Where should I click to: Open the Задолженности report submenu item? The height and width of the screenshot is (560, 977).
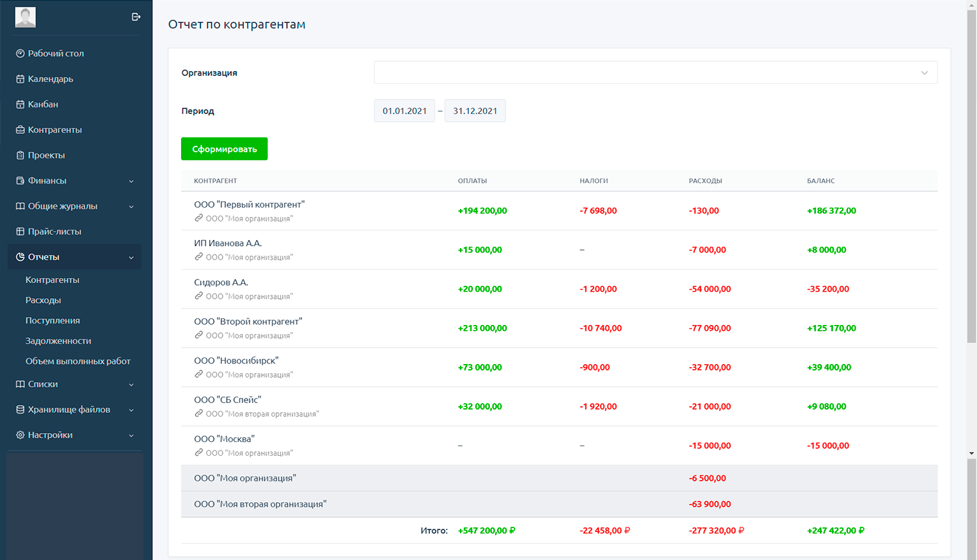pos(58,341)
